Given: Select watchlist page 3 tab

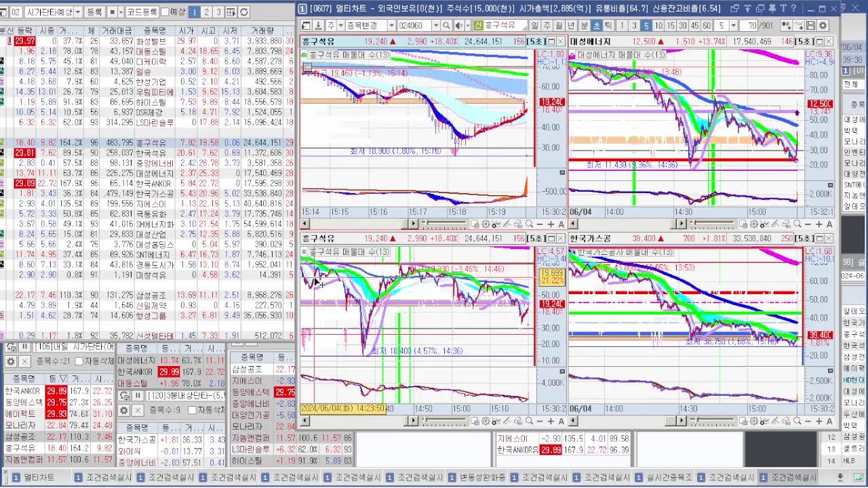Looking at the screenshot, I should pyautogui.click(x=218, y=12).
